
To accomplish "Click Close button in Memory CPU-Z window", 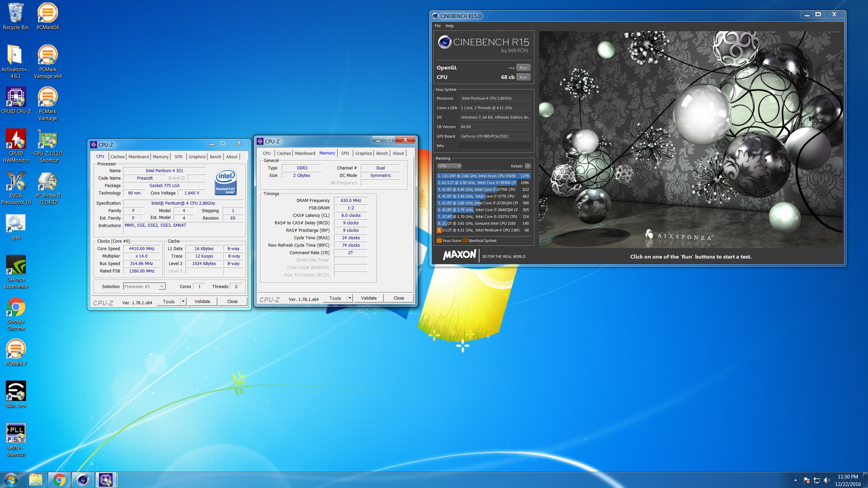I will [x=399, y=298].
